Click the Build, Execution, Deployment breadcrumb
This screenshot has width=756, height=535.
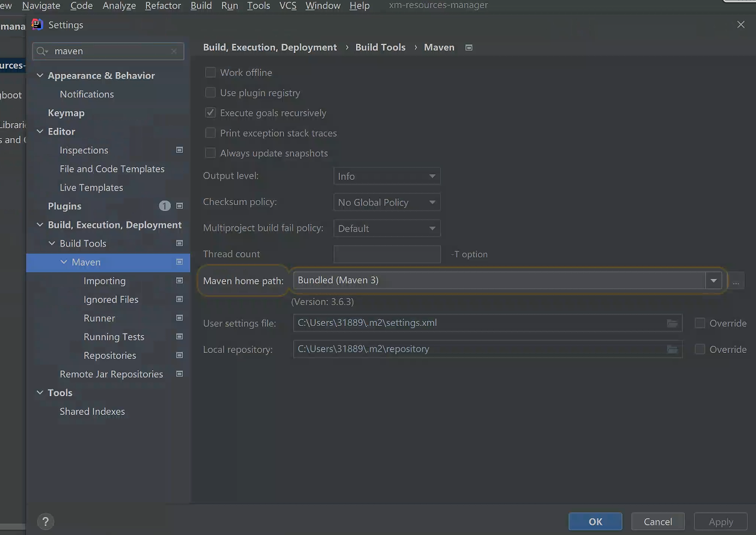click(x=270, y=47)
